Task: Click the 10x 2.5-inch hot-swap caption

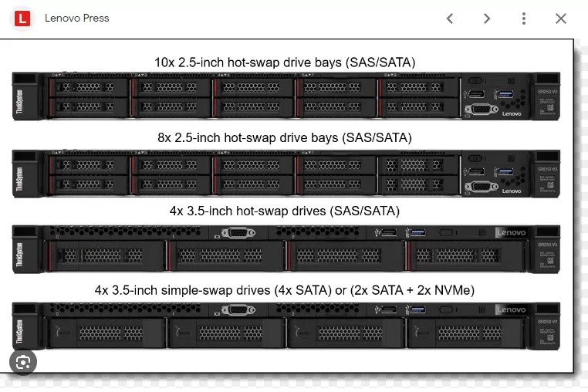Action: [x=286, y=61]
